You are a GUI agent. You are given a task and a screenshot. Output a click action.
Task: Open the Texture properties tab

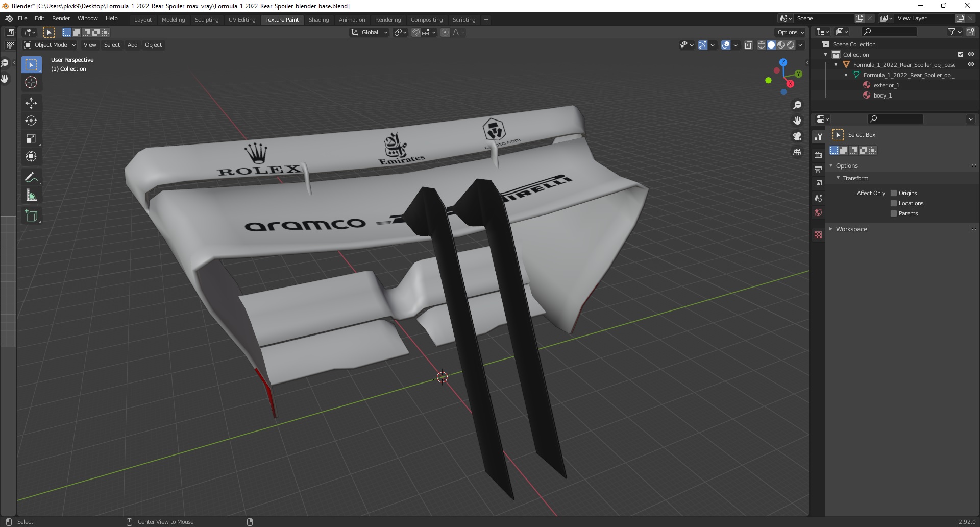818,235
